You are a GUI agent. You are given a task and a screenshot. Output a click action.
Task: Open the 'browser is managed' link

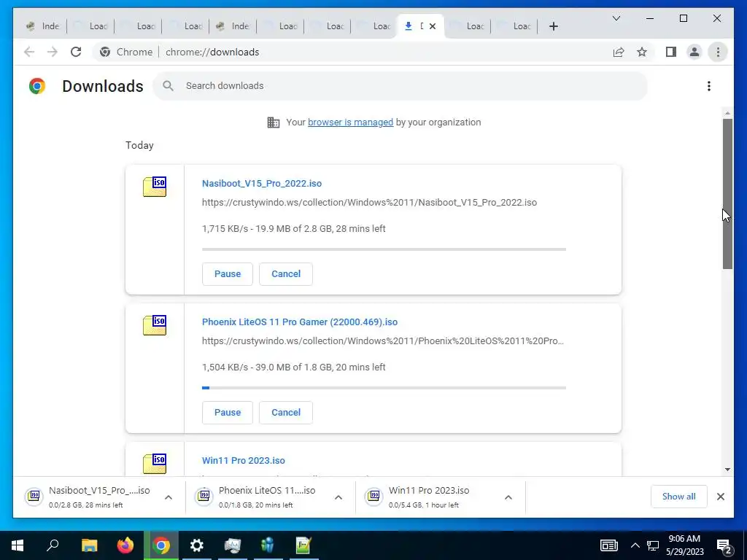coord(350,122)
